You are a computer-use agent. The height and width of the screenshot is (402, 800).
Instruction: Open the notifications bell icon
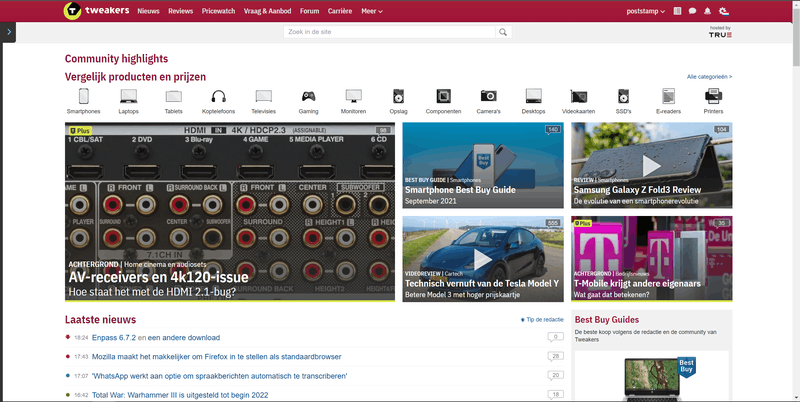point(707,11)
